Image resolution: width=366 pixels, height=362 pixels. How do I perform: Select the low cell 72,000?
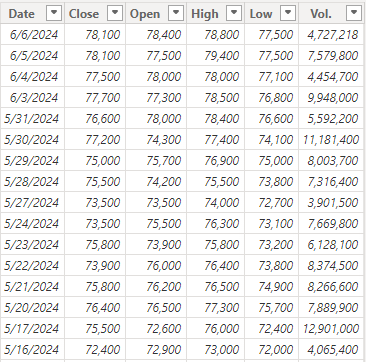click(272, 349)
